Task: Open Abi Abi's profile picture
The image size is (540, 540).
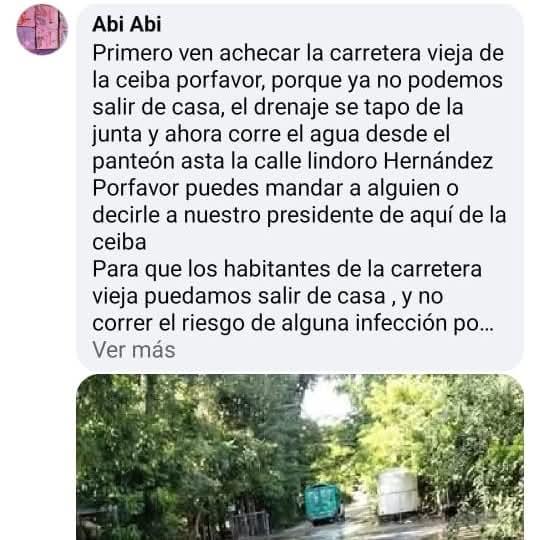Action: [42, 29]
